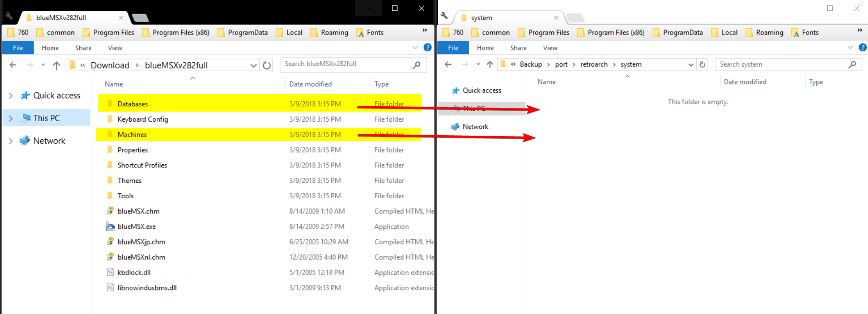Click the Download breadcrumb in the address bar
868x314 pixels.
coord(110,65)
